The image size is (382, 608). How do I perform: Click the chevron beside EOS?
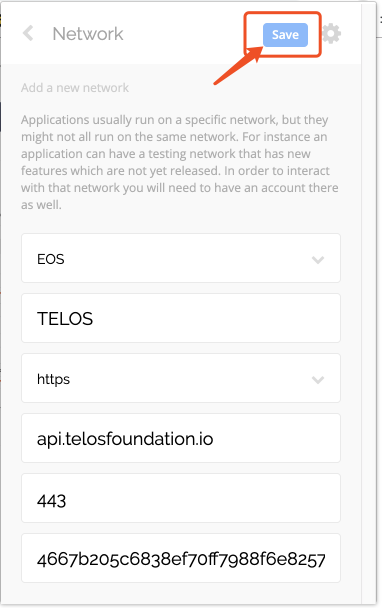click(x=318, y=259)
